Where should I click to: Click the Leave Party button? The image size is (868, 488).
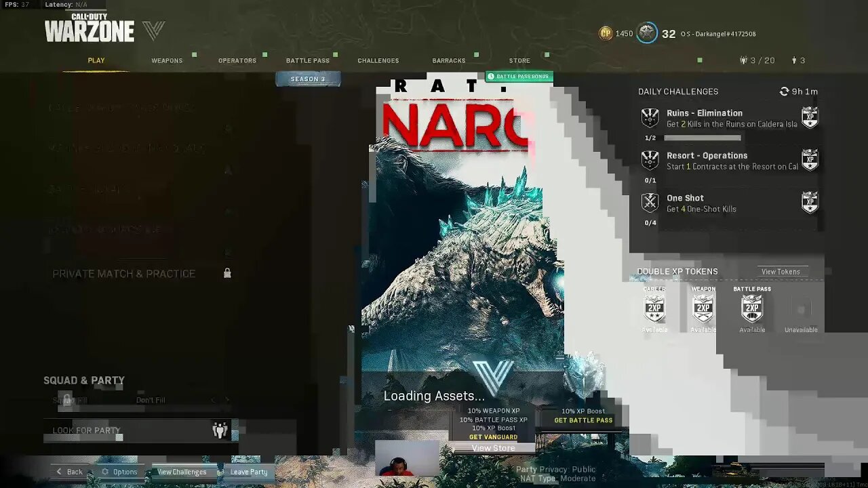pyautogui.click(x=249, y=472)
